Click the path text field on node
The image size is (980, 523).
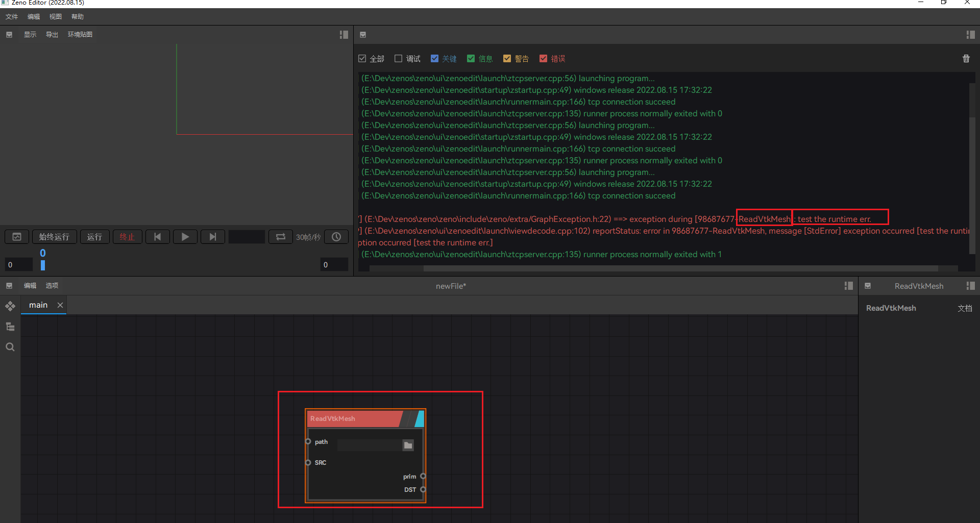[x=370, y=445]
